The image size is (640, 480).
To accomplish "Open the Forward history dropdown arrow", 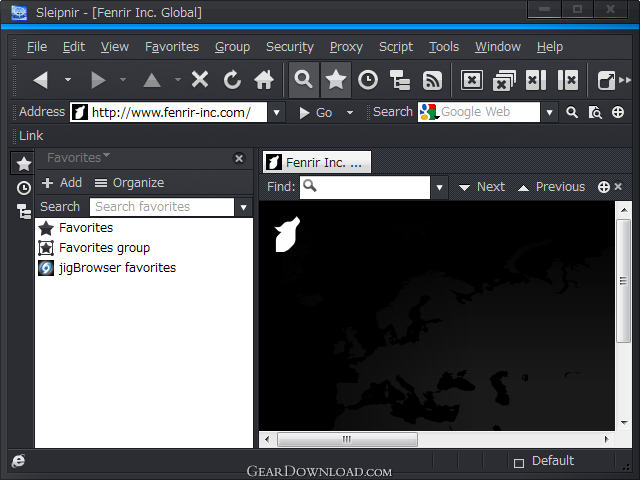I will click(x=123, y=80).
